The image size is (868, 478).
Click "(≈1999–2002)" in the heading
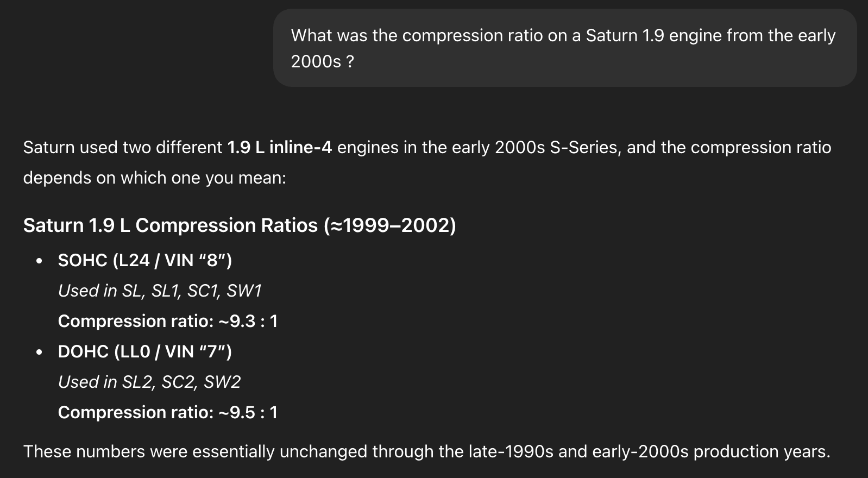pyautogui.click(x=390, y=225)
